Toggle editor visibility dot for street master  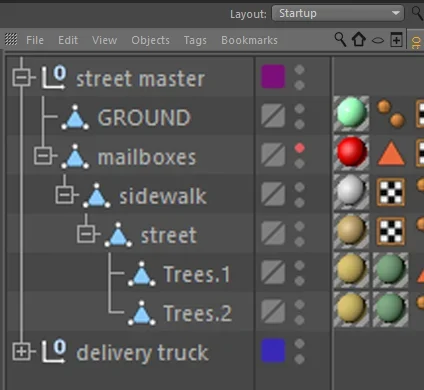pos(299,70)
